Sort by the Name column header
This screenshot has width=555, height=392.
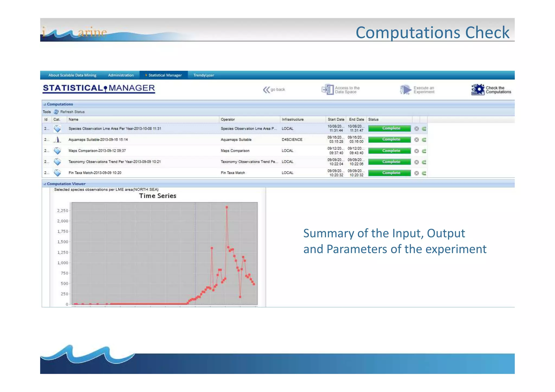tap(143, 119)
